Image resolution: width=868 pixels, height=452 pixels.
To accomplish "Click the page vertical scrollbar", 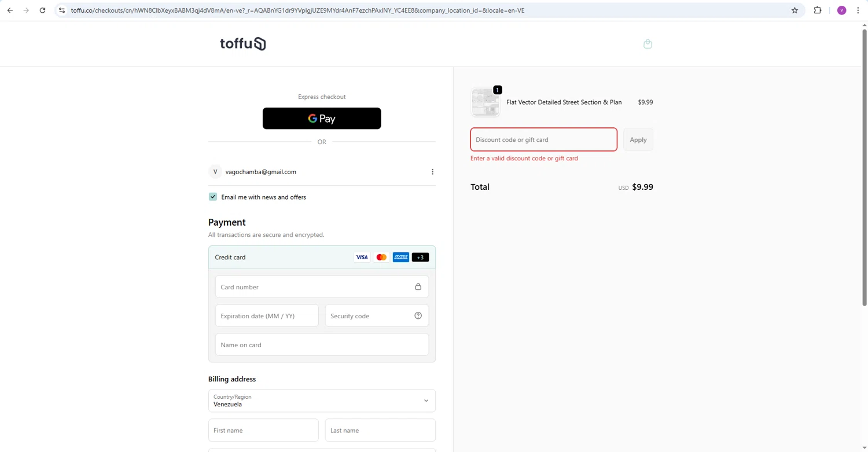I will click(865, 168).
